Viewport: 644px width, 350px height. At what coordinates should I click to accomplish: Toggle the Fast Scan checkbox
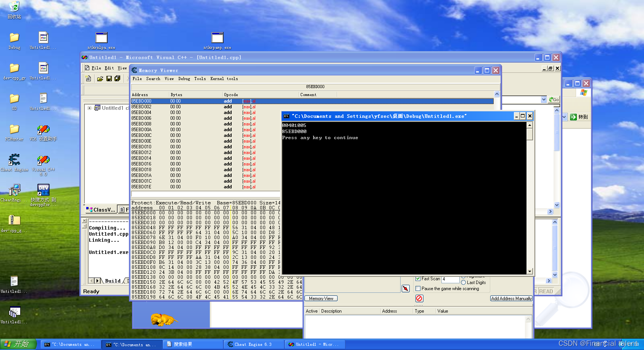tap(418, 279)
